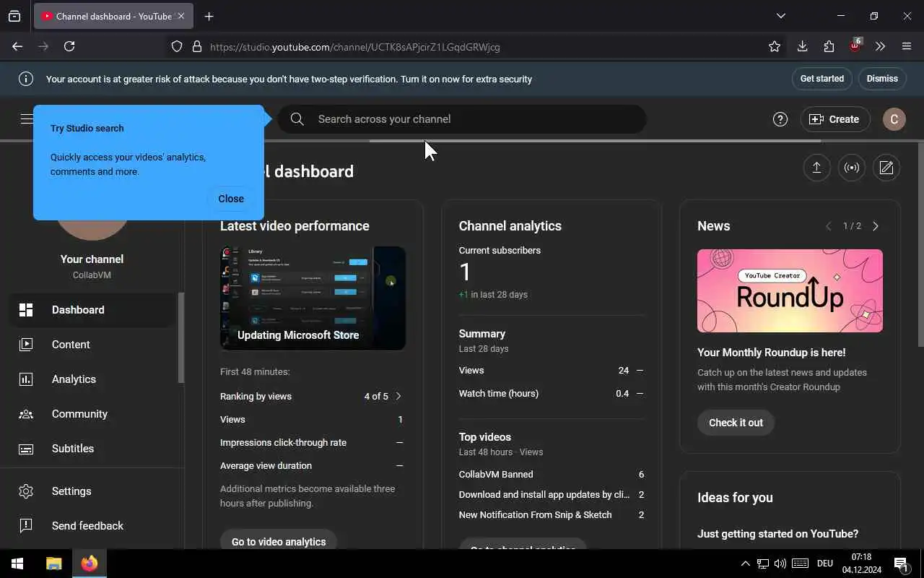Click the sidebar vertical scrollbar
Screen dimensions: 924x578
point(181,338)
